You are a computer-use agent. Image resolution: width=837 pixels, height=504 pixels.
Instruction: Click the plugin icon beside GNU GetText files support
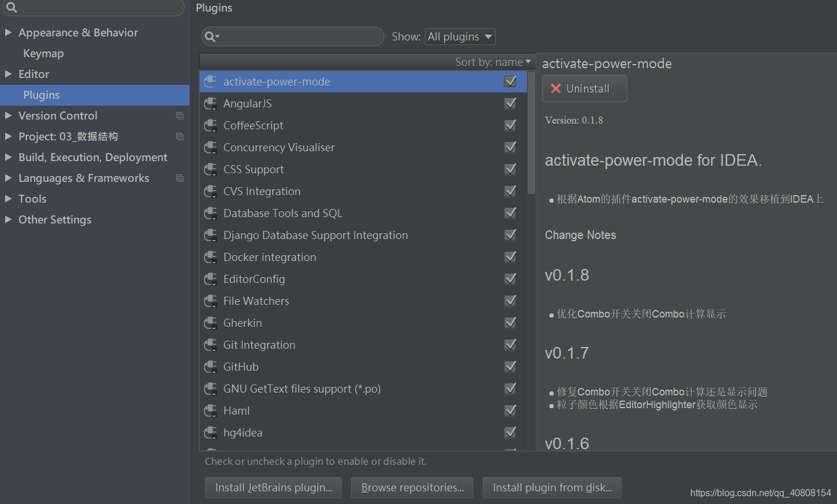(211, 389)
